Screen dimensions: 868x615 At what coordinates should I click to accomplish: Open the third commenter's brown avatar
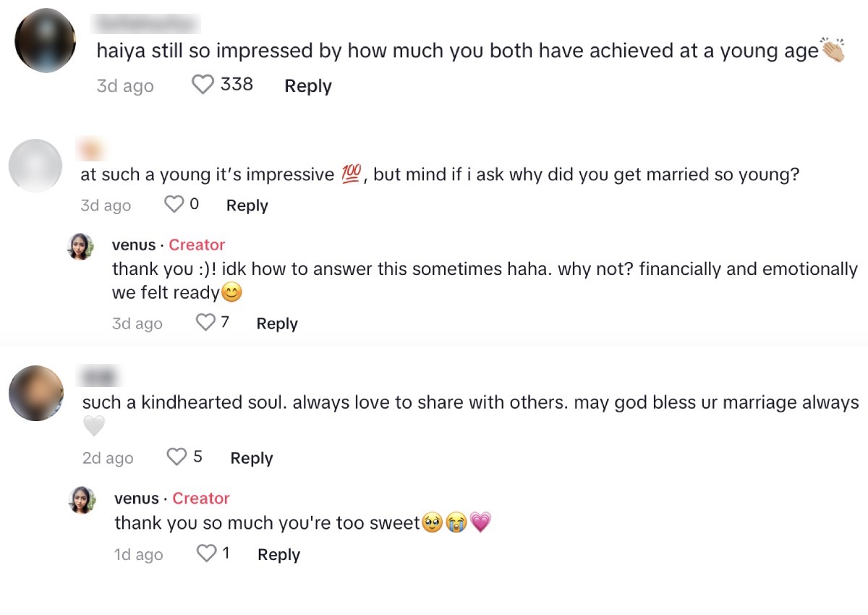coord(36,393)
